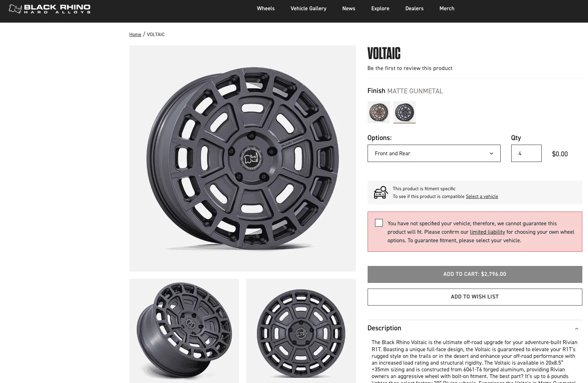Select the Matte Gunmetal finish swatch
Image resolution: width=588 pixels, height=383 pixels.
tap(404, 112)
